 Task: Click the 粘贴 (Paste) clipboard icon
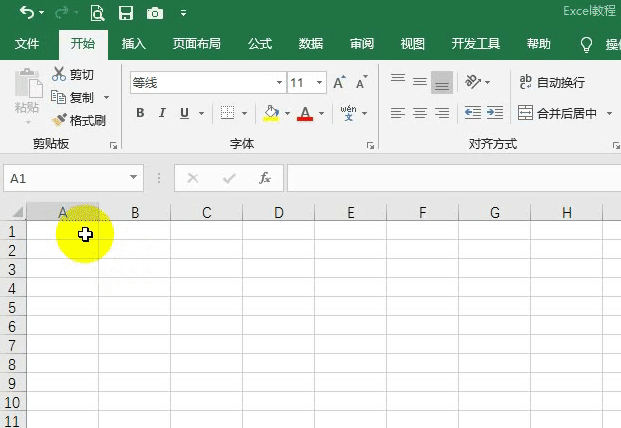pyautogui.click(x=29, y=83)
